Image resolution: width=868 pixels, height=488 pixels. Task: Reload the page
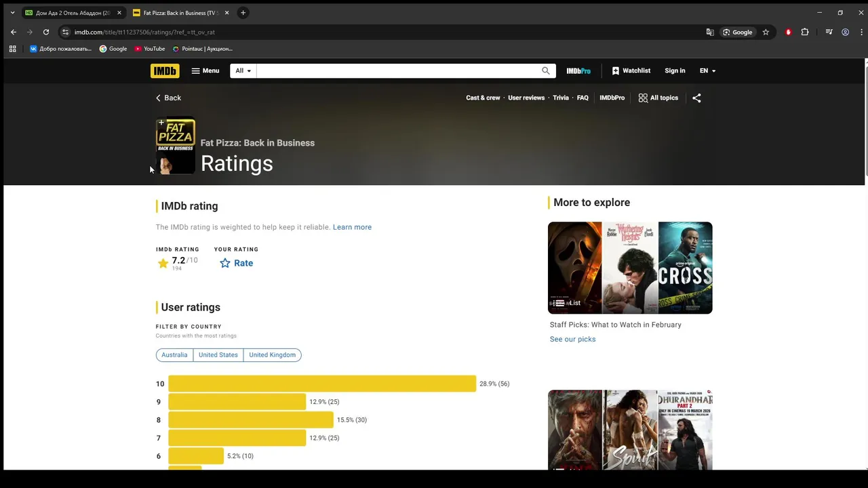click(x=46, y=32)
